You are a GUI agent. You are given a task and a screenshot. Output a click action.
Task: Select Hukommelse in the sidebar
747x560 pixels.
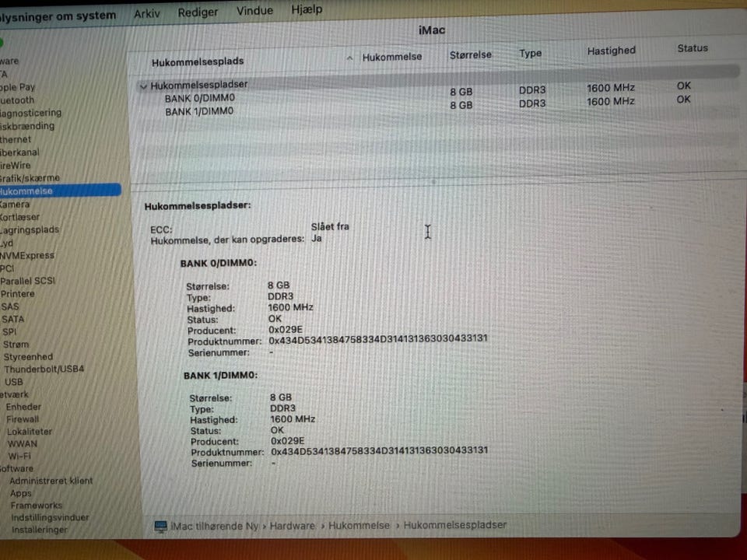[61, 191]
